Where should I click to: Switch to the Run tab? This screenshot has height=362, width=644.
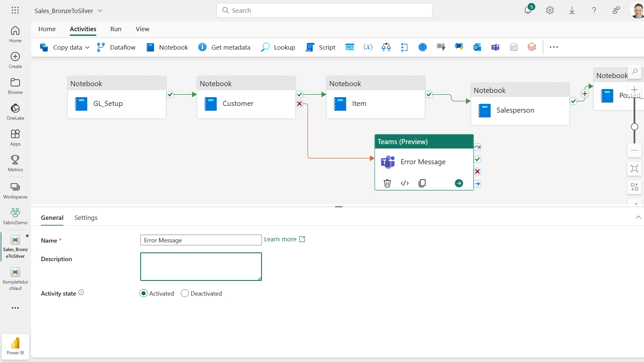pos(116,29)
